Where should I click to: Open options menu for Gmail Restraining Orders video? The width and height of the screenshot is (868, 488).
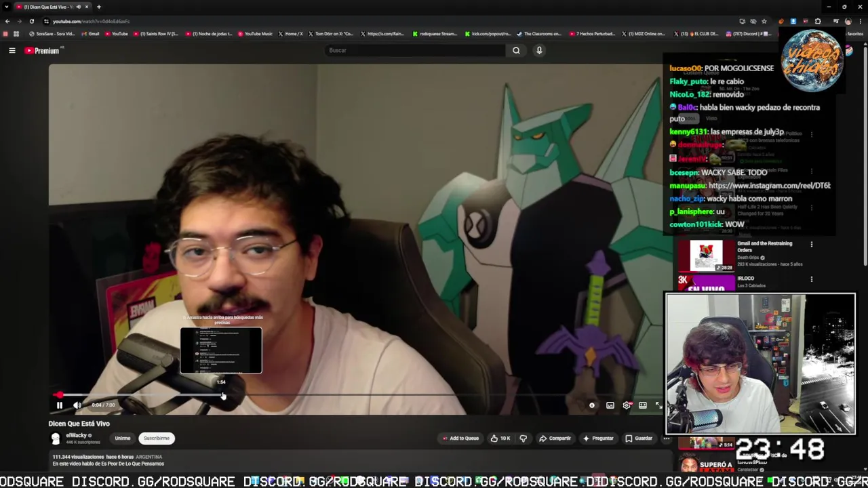coord(812,244)
